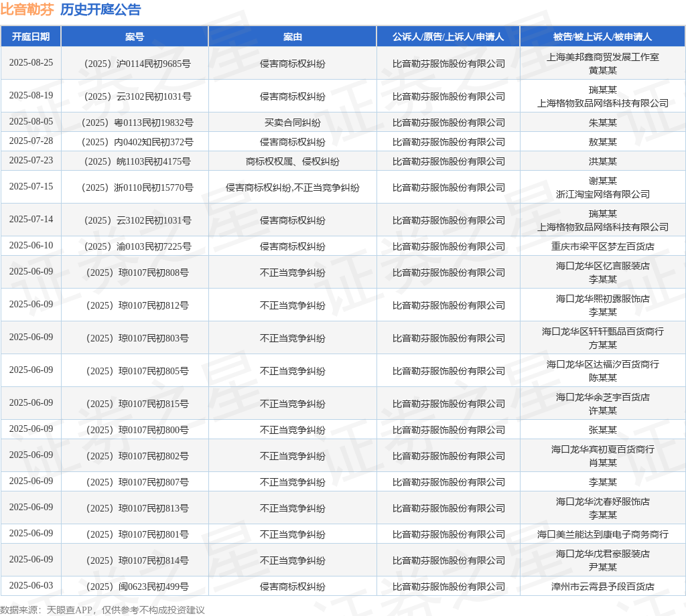Select the 开庭日期 column header
Image resolution: width=686 pixels, height=616 pixels.
[x=31, y=37]
